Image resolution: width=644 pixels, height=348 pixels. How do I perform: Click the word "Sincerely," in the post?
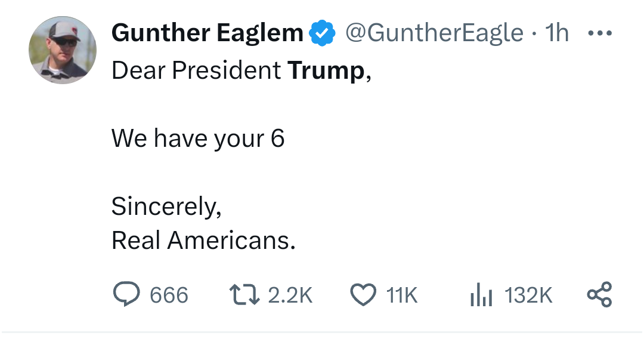click(166, 207)
